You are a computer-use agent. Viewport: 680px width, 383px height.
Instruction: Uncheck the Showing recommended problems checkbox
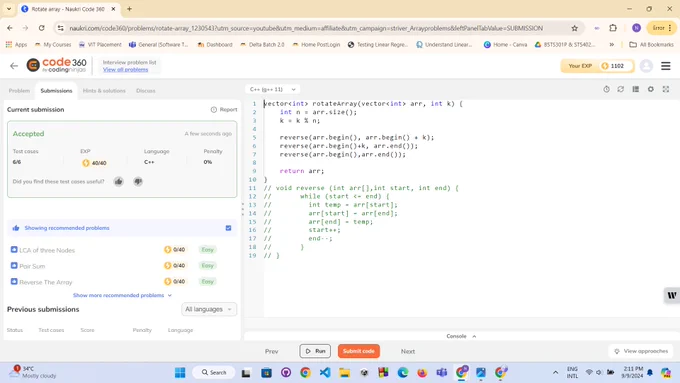click(x=229, y=228)
